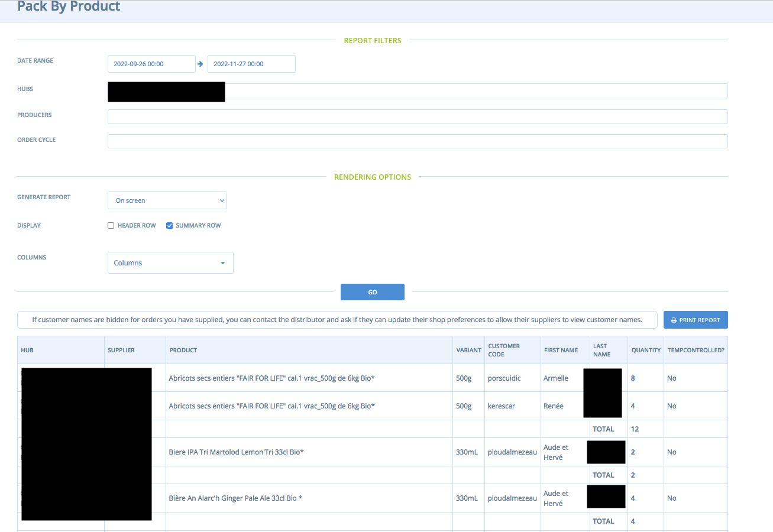Click the start date field showing 2022-09-26
773x532 pixels.
tap(151, 63)
